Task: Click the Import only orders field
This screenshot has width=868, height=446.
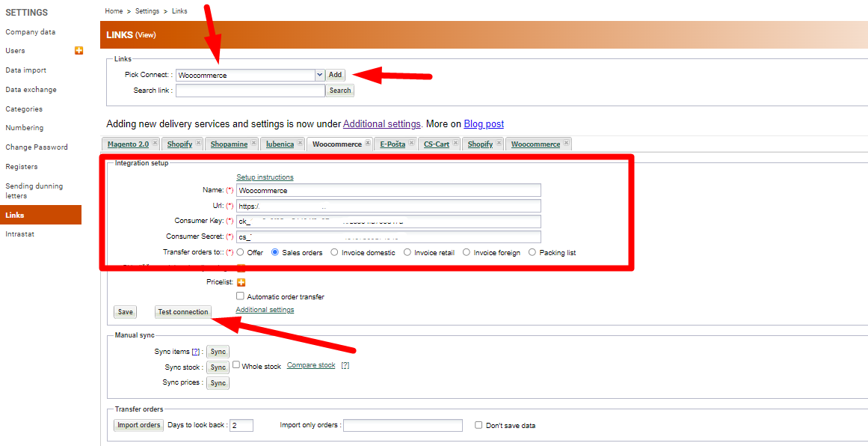Action: 403,425
